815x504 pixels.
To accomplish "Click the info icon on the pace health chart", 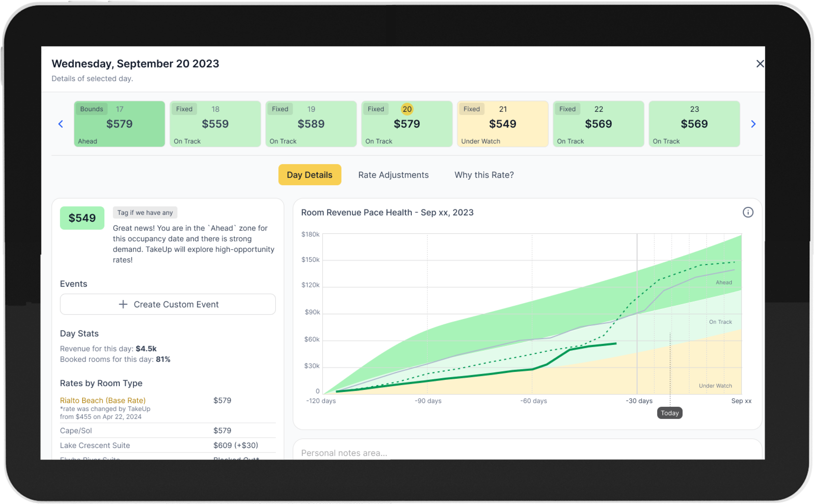I will coord(748,212).
